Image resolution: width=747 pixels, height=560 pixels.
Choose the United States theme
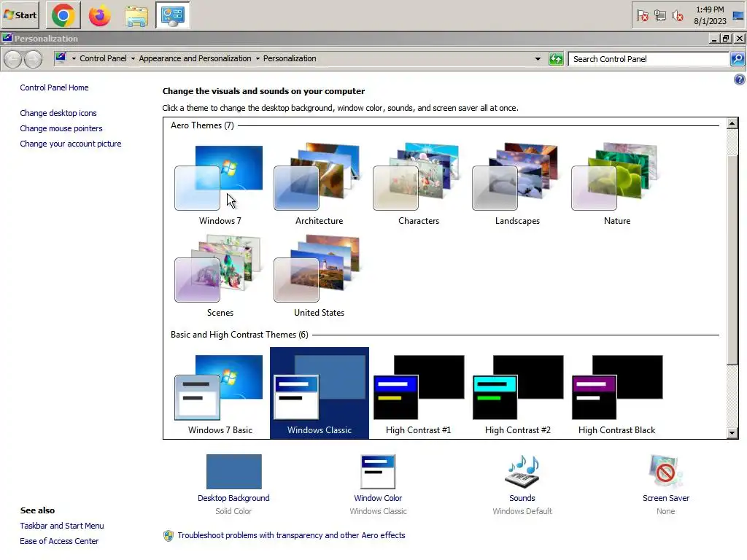pos(319,276)
